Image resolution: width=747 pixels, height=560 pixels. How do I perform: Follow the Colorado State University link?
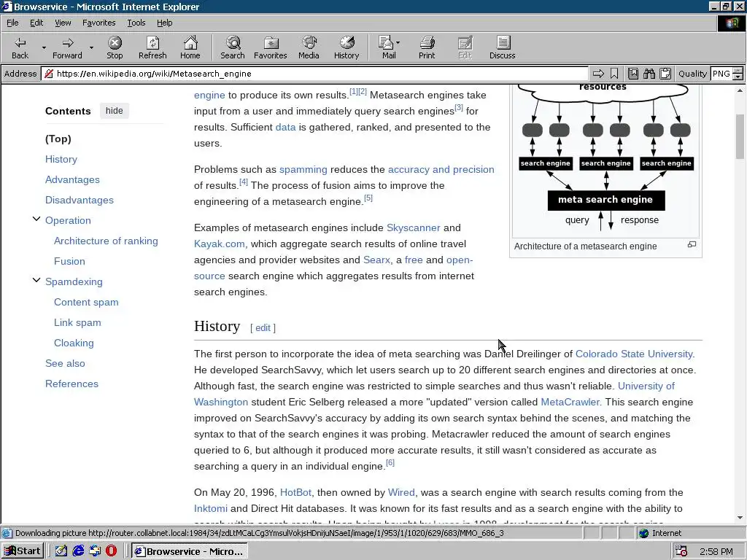[634, 354]
